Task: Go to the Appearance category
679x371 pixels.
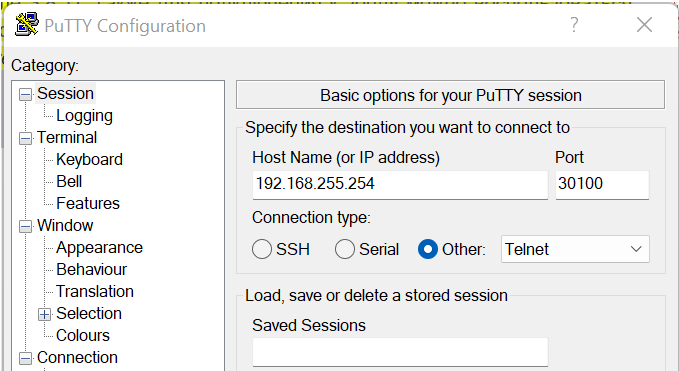Action: coord(99,248)
